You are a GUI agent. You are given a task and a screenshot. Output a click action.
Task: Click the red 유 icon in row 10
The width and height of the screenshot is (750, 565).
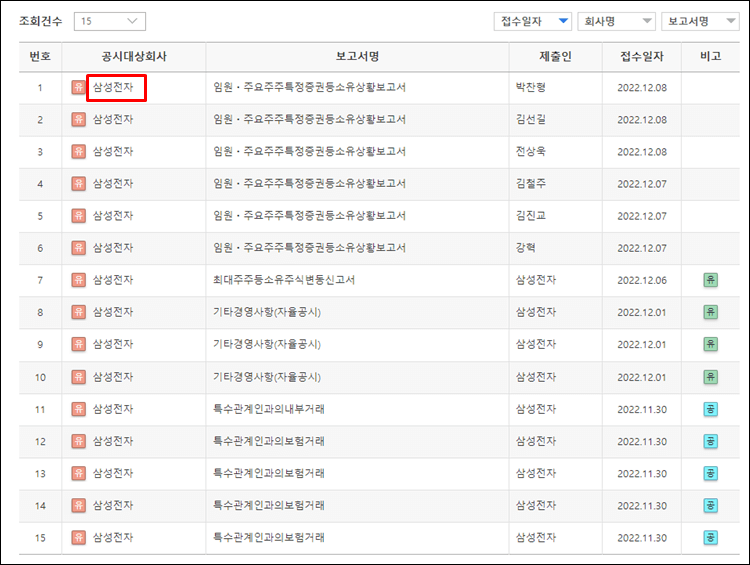[78, 377]
